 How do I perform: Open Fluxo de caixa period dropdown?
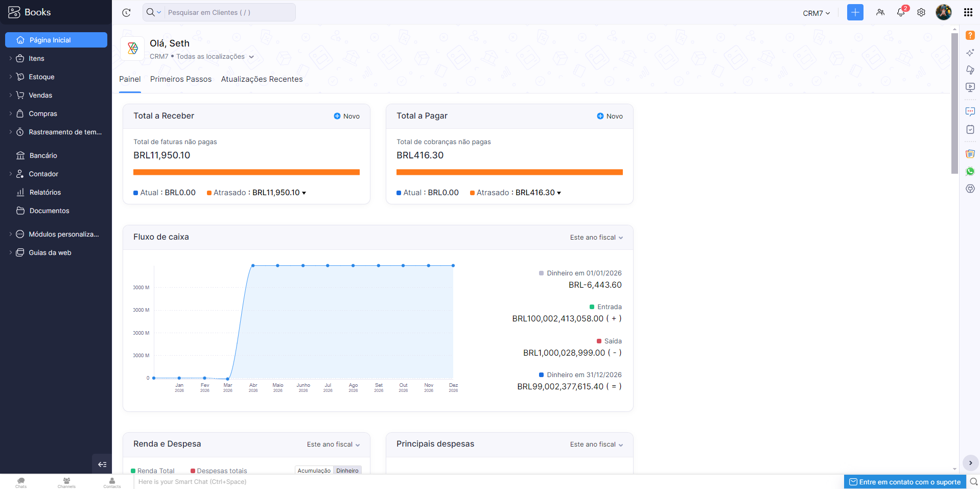(x=596, y=238)
